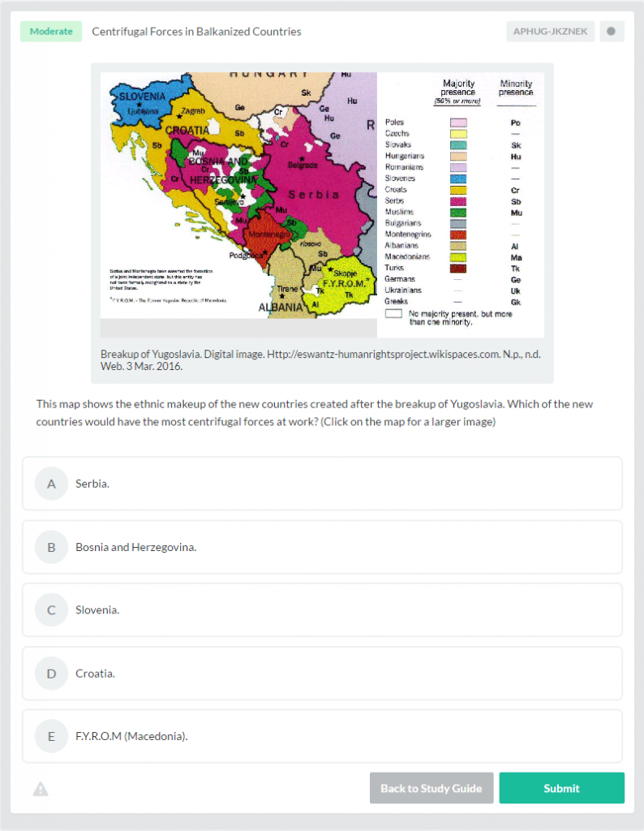Pick the Serbia answer row
Screen dimensions: 644x831
coord(322,484)
